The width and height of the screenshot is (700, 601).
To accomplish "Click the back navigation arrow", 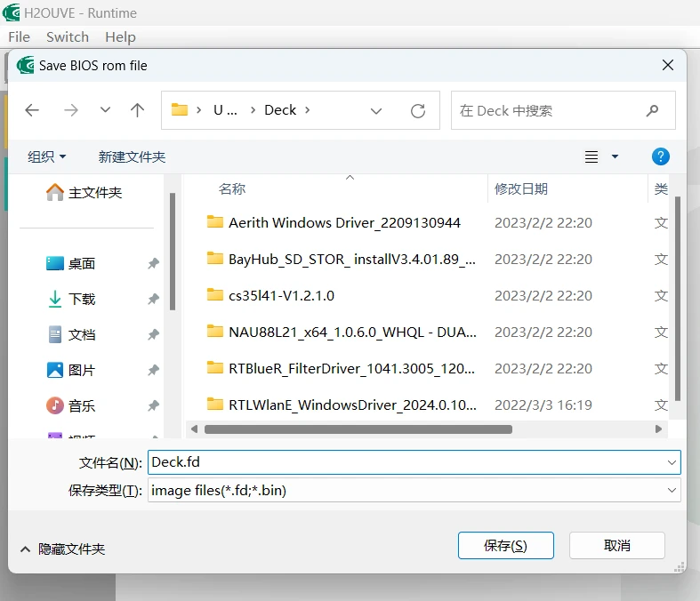I will [32, 110].
